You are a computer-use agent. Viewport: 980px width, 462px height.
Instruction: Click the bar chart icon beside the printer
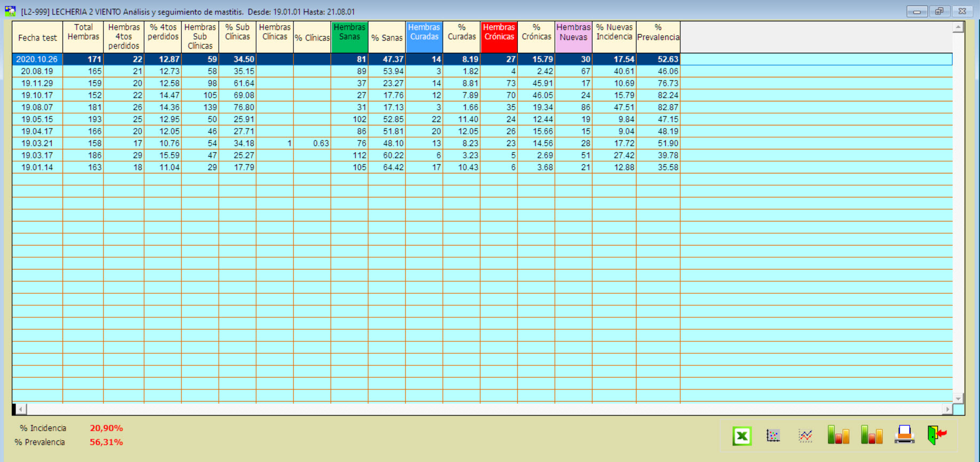coord(871,435)
